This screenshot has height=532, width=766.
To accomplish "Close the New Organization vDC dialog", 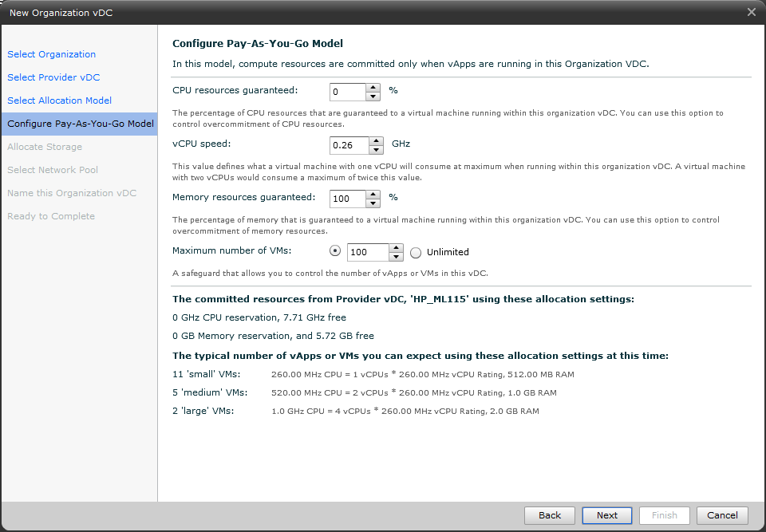I will point(752,12).
